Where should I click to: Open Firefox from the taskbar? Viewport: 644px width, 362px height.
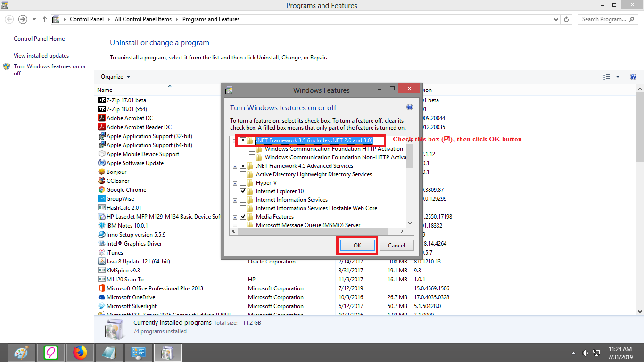coord(80,353)
